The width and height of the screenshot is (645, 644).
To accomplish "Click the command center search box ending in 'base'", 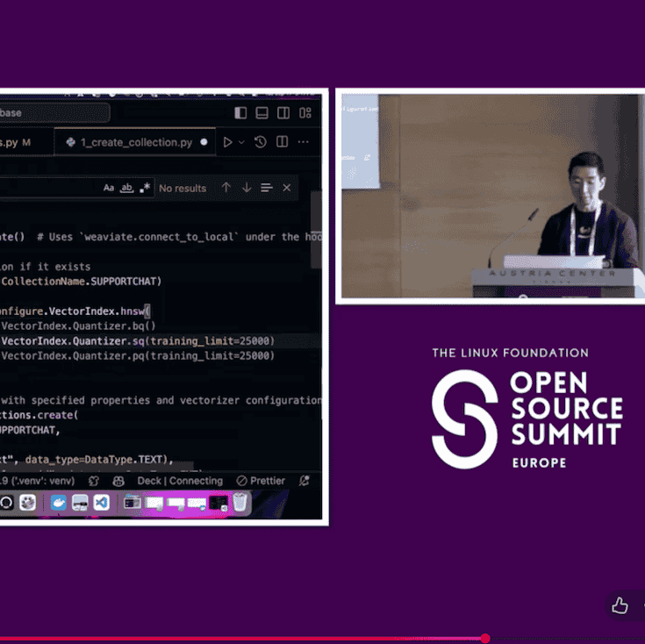I will click(x=54, y=112).
